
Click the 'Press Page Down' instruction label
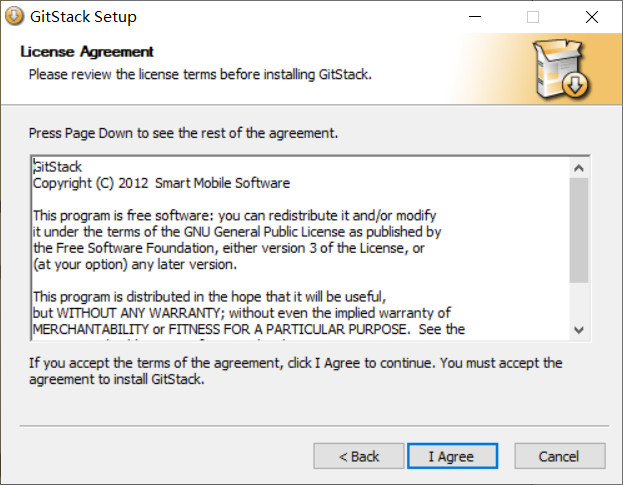pos(183,133)
